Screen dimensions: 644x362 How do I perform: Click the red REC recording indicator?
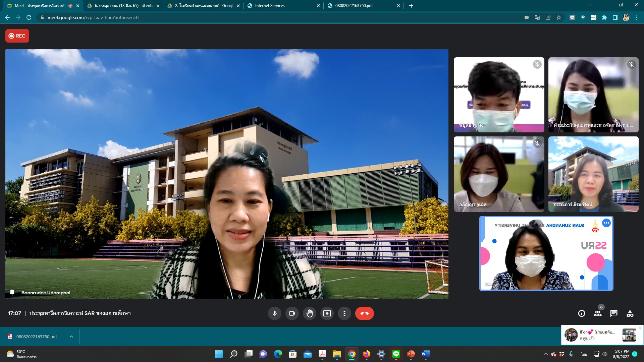(x=17, y=36)
